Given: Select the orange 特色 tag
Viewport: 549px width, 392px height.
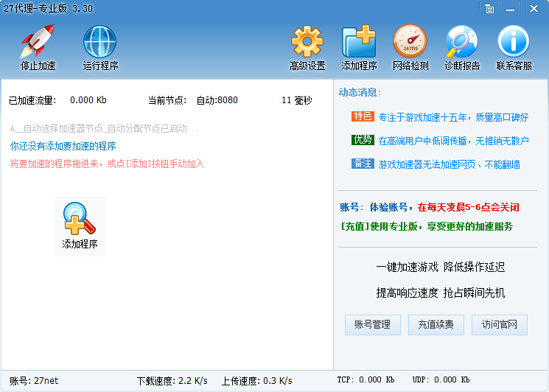Looking at the screenshot, I should pyautogui.click(x=363, y=116).
